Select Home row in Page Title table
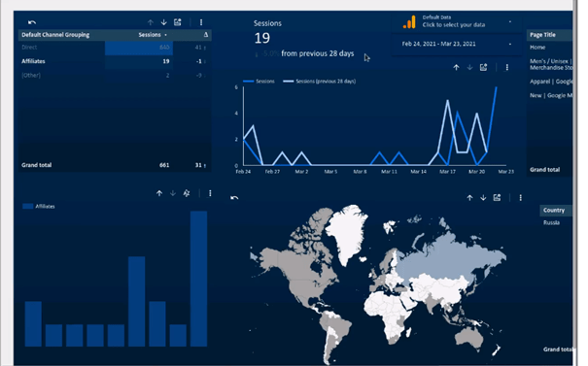Screen dimensions: 588x366 [x=537, y=48]
